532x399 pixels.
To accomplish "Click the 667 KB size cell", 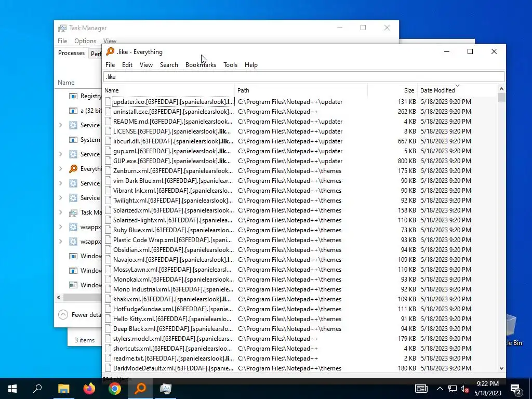I will click(x=407, y=141).
